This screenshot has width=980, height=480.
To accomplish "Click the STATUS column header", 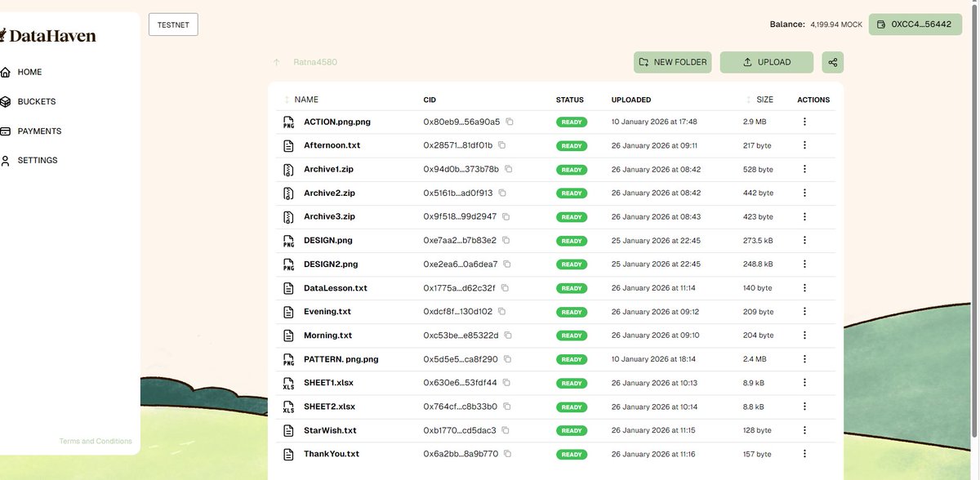I will tap(570, 100).
